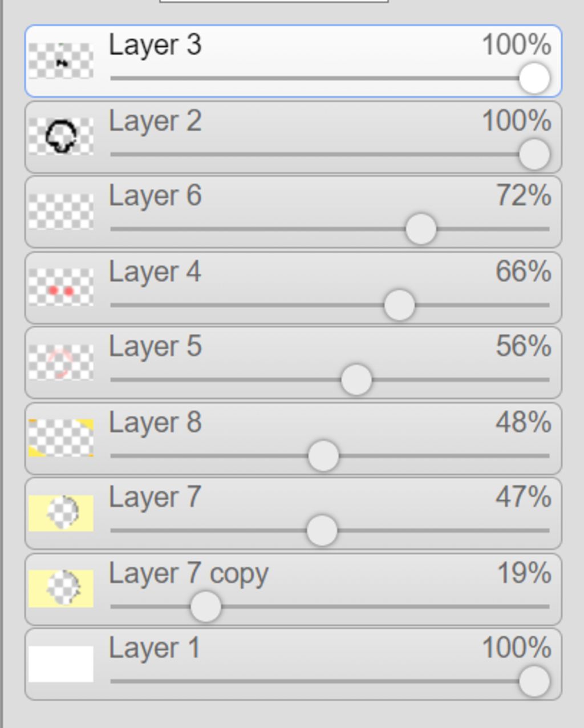Viewport: 584px width, 728px height.
Task: Click the 72% opacity value of Layer 6
Action: coord(524,196)
